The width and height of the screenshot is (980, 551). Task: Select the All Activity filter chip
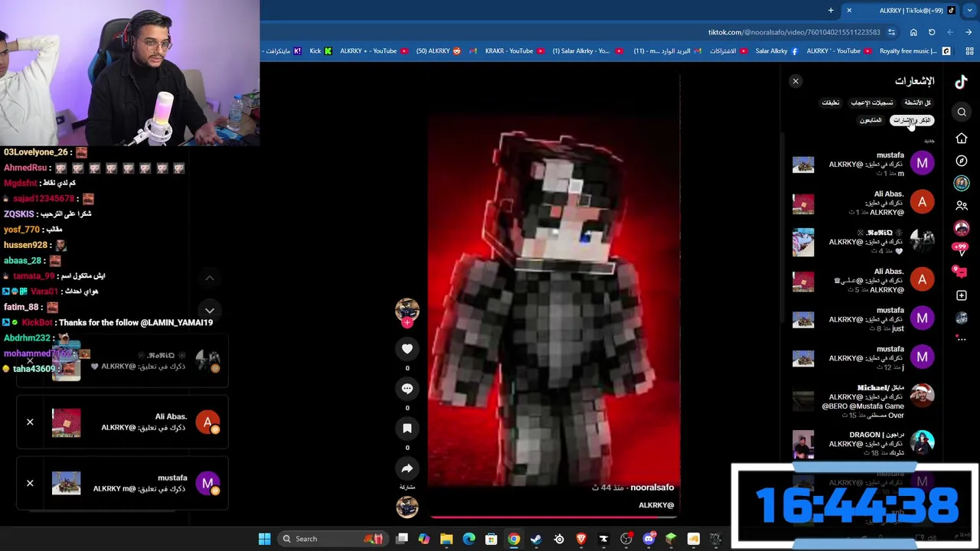[917, 103]
